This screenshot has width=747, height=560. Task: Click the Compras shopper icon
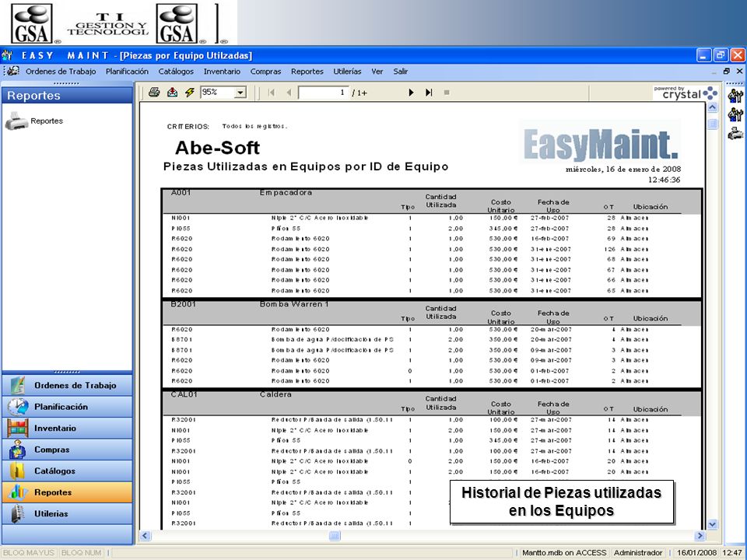18,450
